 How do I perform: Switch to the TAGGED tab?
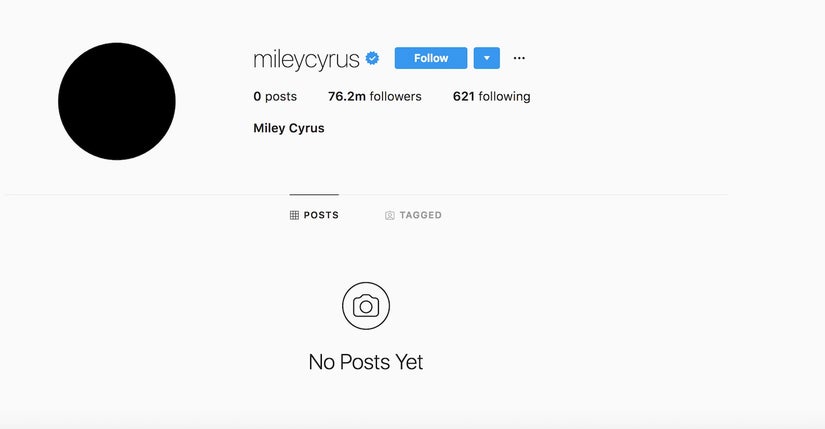(413, 215)
